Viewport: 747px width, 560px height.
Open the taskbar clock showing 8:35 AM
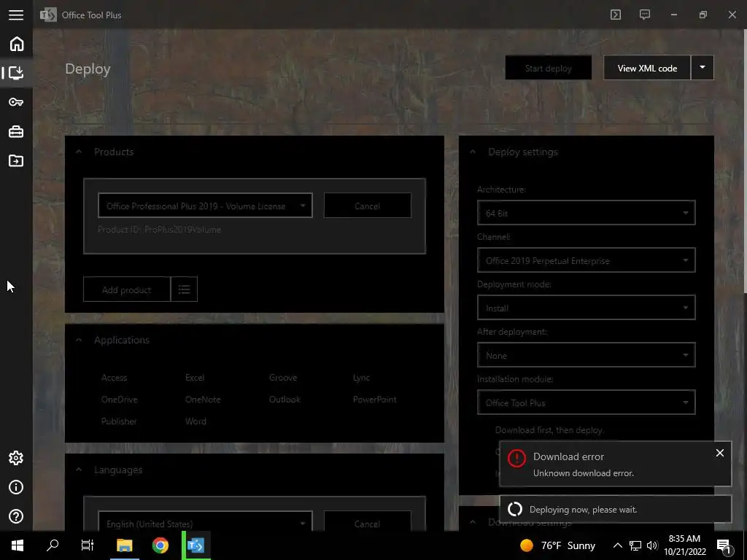tap(684, 545)
